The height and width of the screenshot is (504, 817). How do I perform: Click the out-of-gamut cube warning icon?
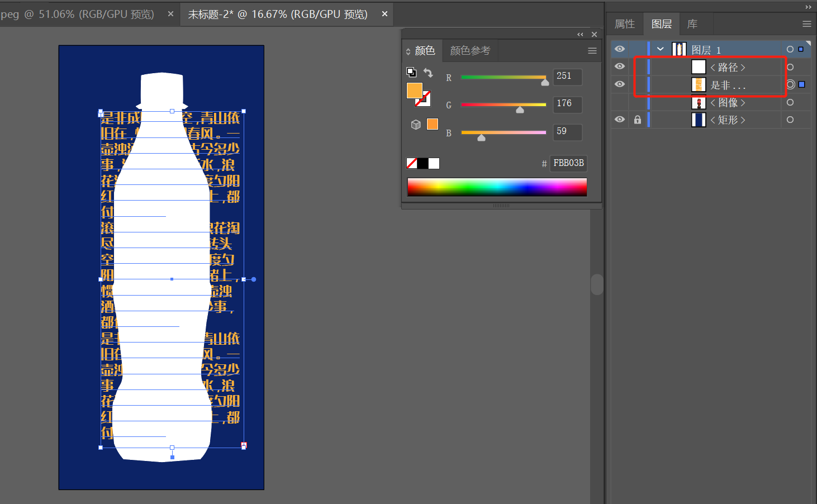point(416,124)
